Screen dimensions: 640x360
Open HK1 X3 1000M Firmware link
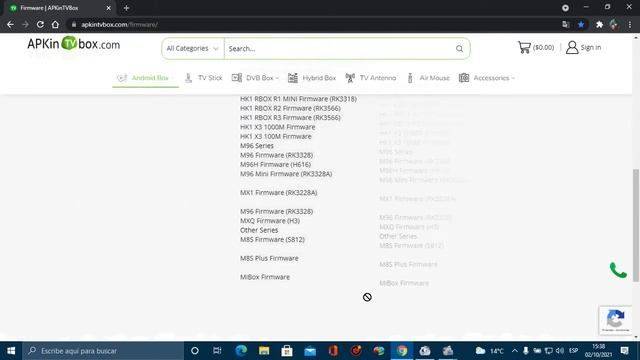tap(278, 127)
